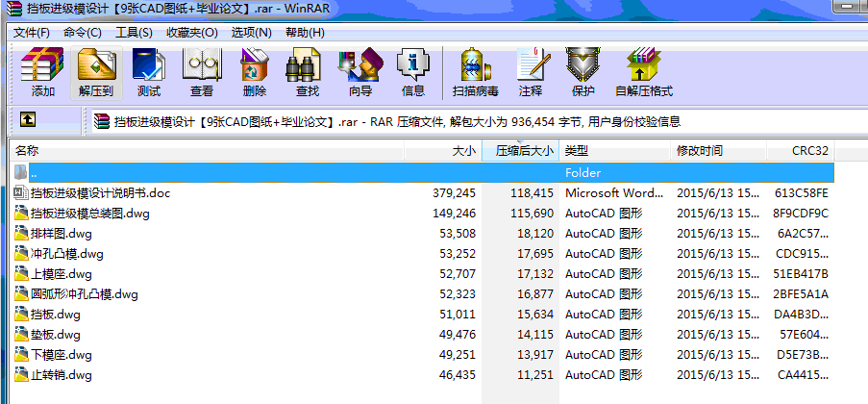Click size value 379,245
Screen dimensions: 868x404
tap(454, 192)
